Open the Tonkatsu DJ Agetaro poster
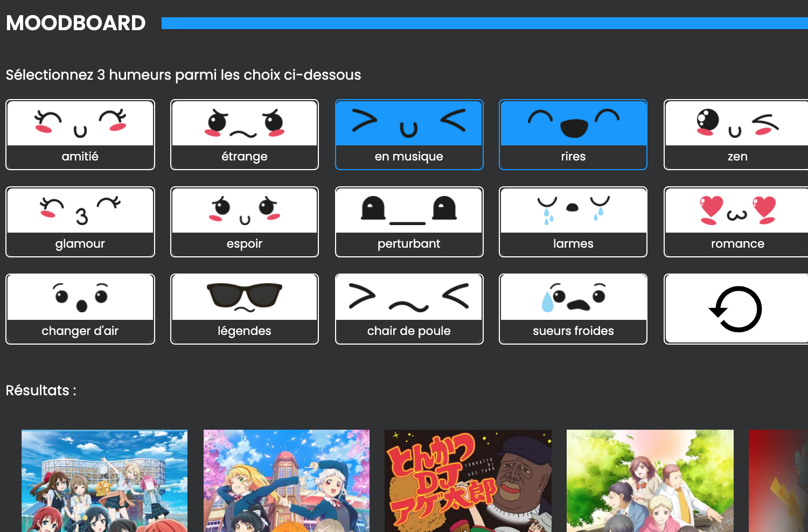Image resolution: width=808 pixels, height=532 pixels. [468, 481]
